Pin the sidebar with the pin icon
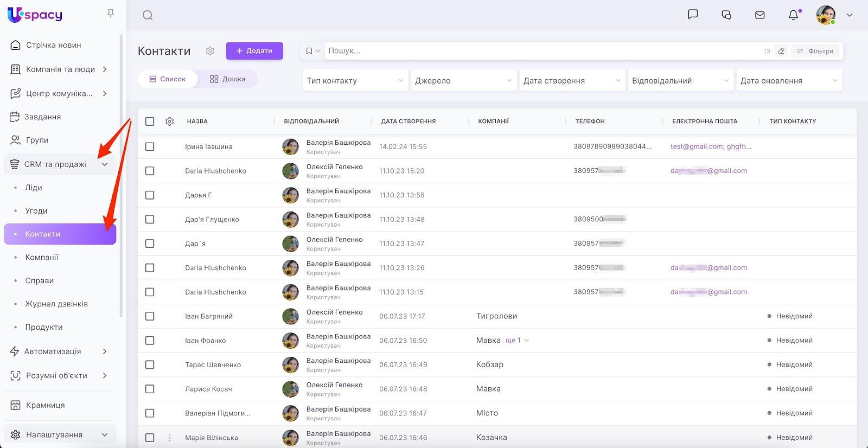Image resolution: width=868 pixels, height=448 pixels. click(x=111, y=14)
